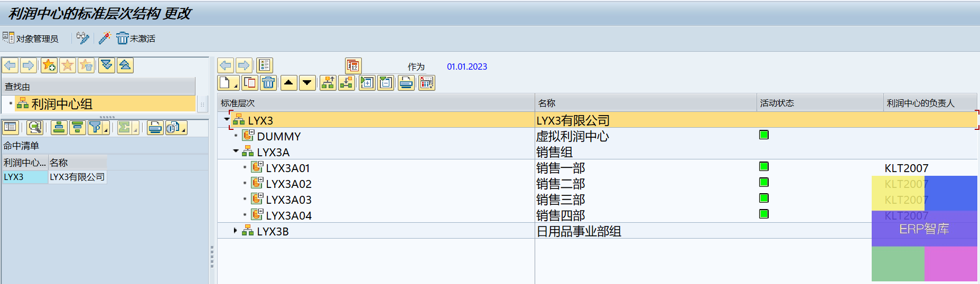Click the 01.01.2023 date value
This screenshot has width=980, height=284.
click(467, 67)
